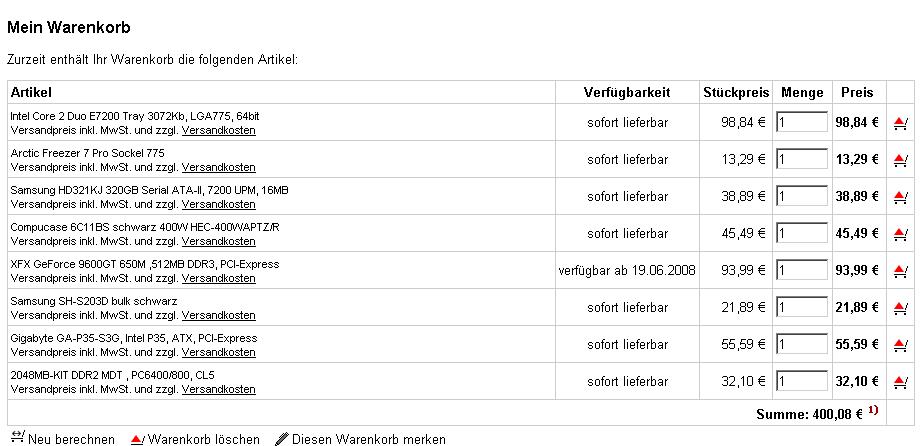Remove 2048MB DDR2 MDT kit from cart
923x446 pixels.
tap(900, 382)
